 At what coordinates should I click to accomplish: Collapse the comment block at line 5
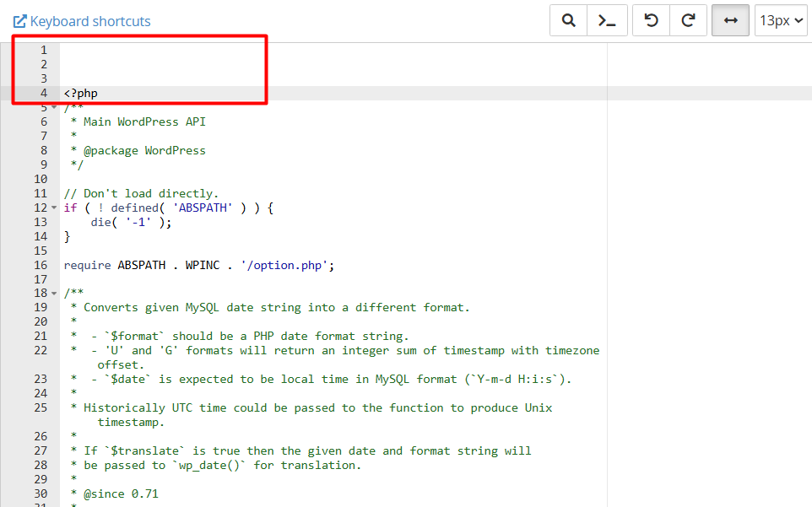point(55,108)
